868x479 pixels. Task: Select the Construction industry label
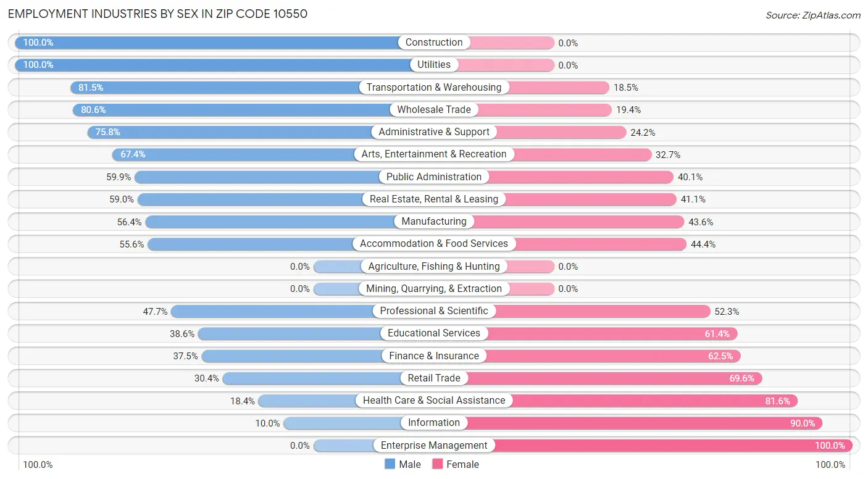(x=434, y=43)
